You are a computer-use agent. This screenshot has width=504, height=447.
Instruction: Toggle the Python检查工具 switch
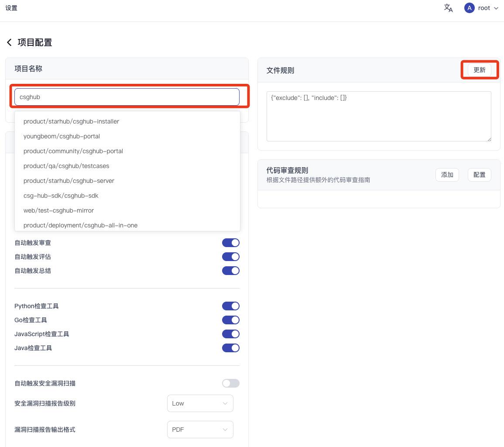(230, 306)
